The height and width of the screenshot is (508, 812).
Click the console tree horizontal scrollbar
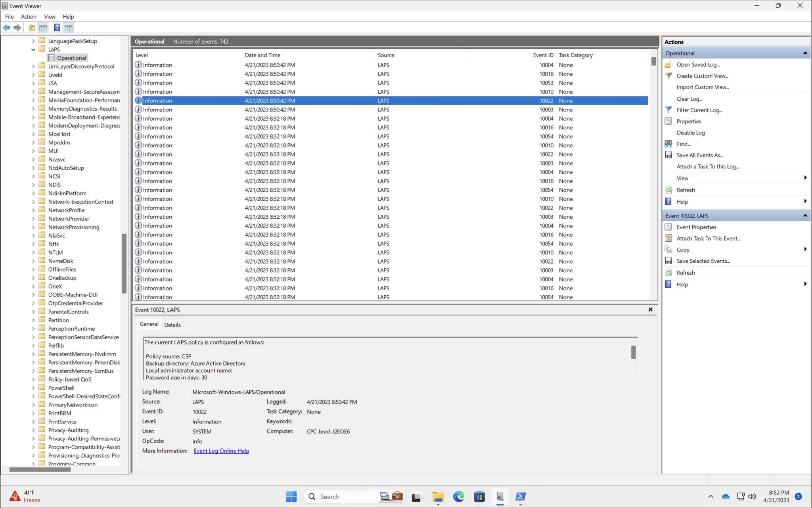pyautogui.click(x=40, y=470)
